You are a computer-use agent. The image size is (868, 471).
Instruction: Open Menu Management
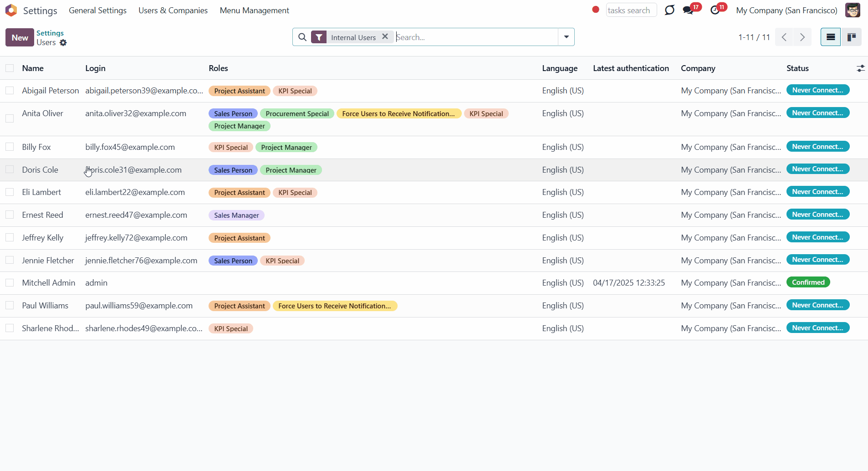pyautogui.click(x=254, y=10)
